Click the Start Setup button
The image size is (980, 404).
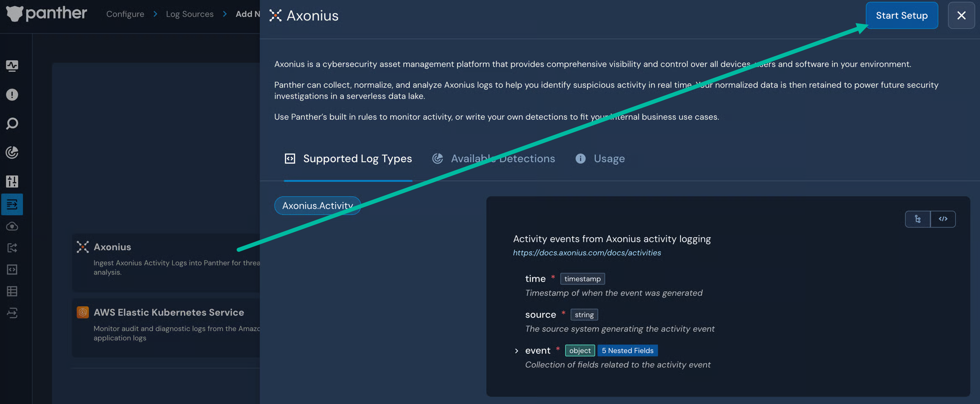pyautogui.click(x=902, y=16)
